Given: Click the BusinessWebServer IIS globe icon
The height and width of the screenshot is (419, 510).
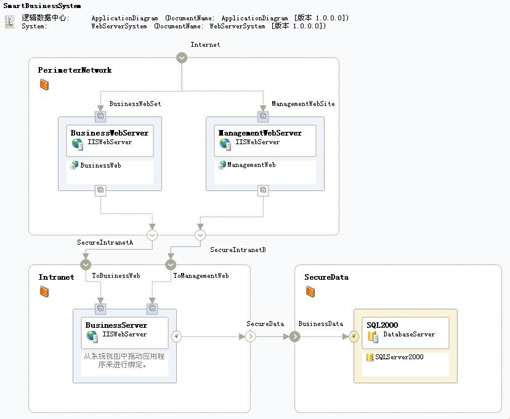Looking at the screenshot, I should [78, 145].
